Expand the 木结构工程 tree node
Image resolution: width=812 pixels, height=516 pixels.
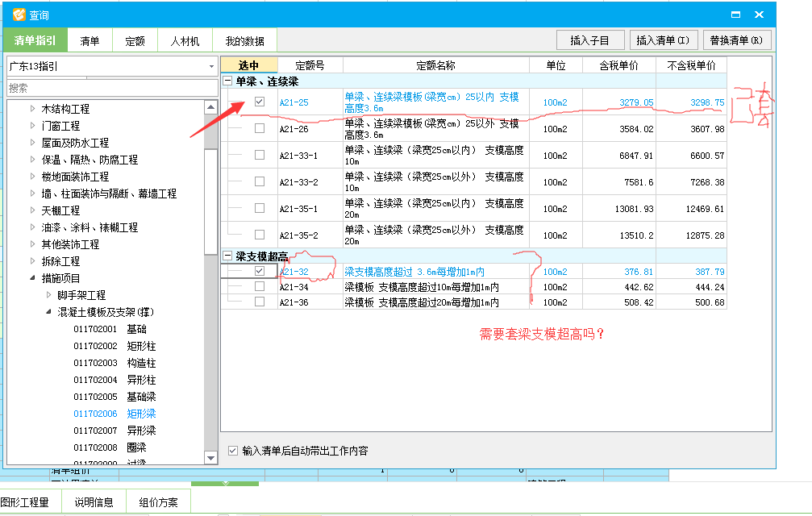point(32,109)
